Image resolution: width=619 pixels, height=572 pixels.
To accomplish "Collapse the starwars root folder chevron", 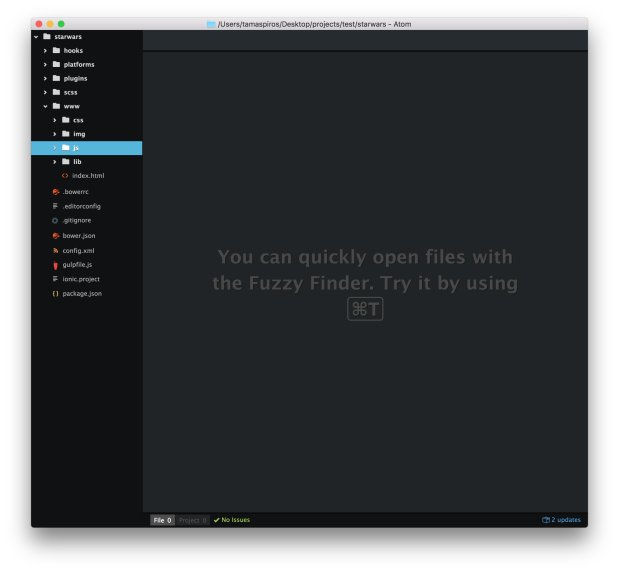I will pyautogui.click(x=36, y=37).
